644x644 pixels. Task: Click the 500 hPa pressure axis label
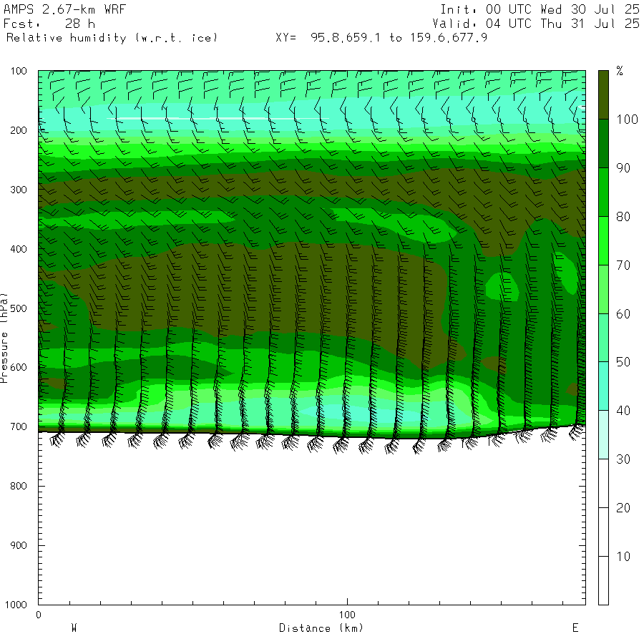(x=19, y=308)
